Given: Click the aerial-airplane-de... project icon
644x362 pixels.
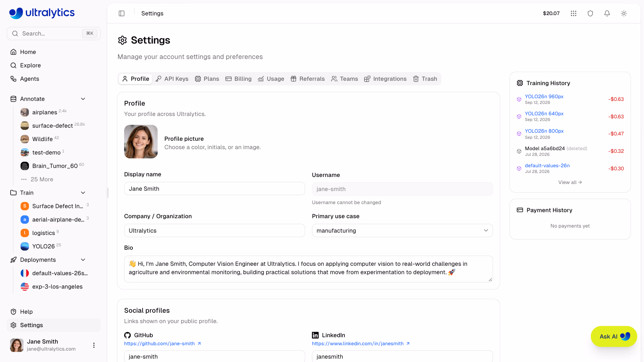Looking at the screenshot, I should 25,220.
